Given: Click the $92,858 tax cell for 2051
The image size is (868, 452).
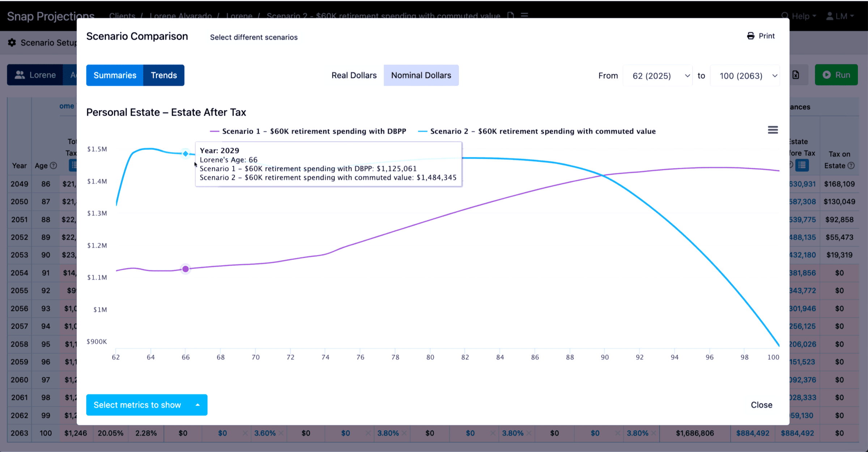Looking at the screenshot, I should coord(839,219).
